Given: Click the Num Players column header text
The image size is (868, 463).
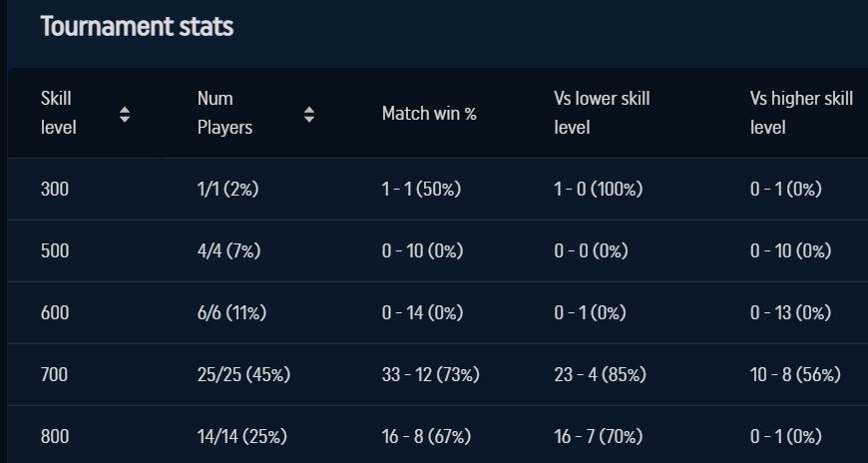Looking at the screenshot, I should [224, 113].
